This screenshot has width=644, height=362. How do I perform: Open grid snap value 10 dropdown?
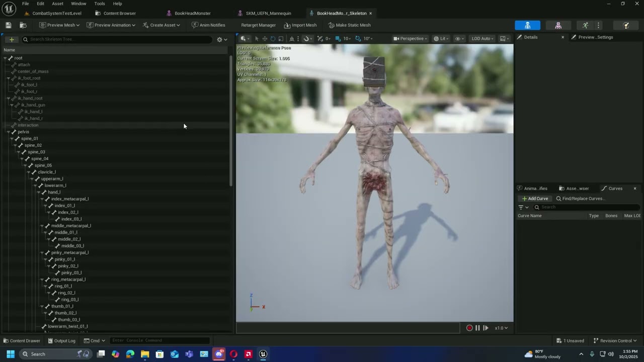[x=347, y=38]
